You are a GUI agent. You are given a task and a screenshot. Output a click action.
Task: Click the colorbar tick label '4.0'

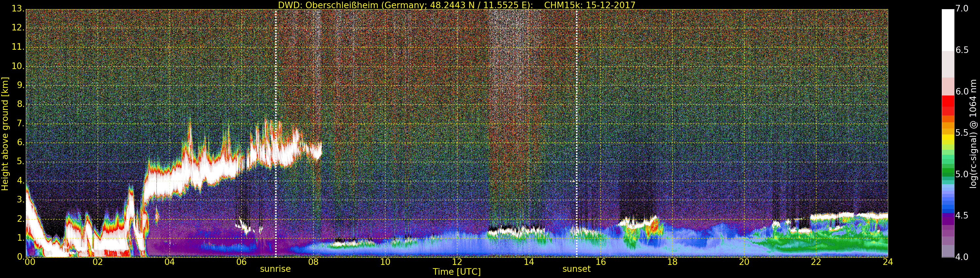[x=962, y=257]
